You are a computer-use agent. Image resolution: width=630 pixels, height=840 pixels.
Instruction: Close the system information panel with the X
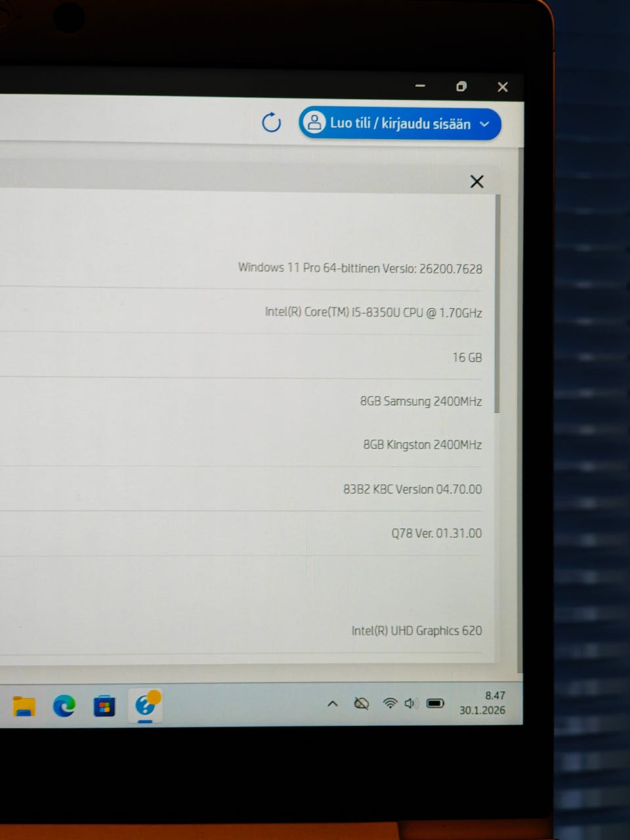tap(477, 181)
